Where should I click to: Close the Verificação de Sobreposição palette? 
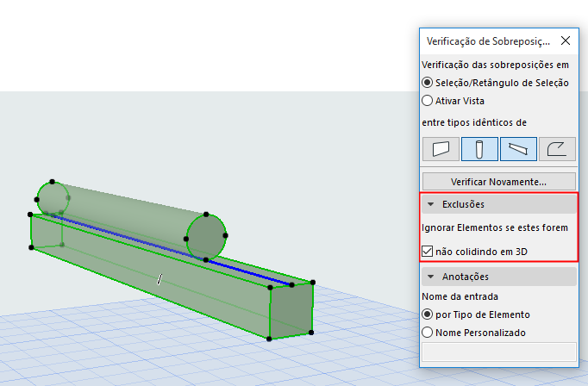point(566,40)
